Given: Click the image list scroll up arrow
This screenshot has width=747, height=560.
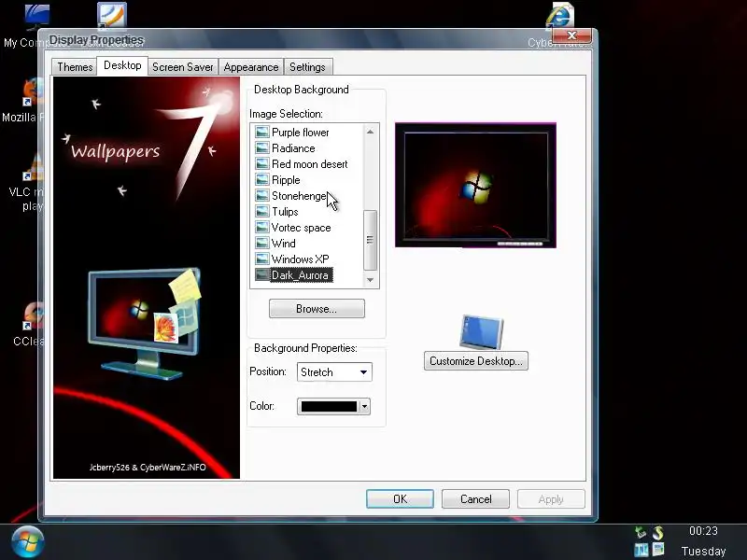Looking at the screenshot, I should 370,132.
